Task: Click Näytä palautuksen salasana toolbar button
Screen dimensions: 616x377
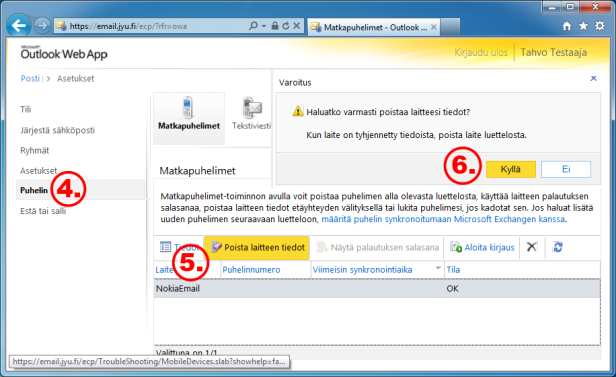Action: coord(378,247)
